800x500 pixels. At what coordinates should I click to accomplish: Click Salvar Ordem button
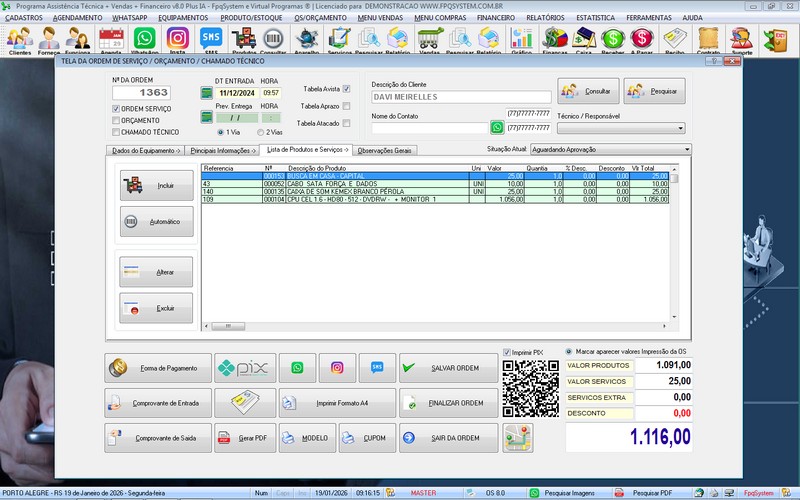(x=448, y=368)
